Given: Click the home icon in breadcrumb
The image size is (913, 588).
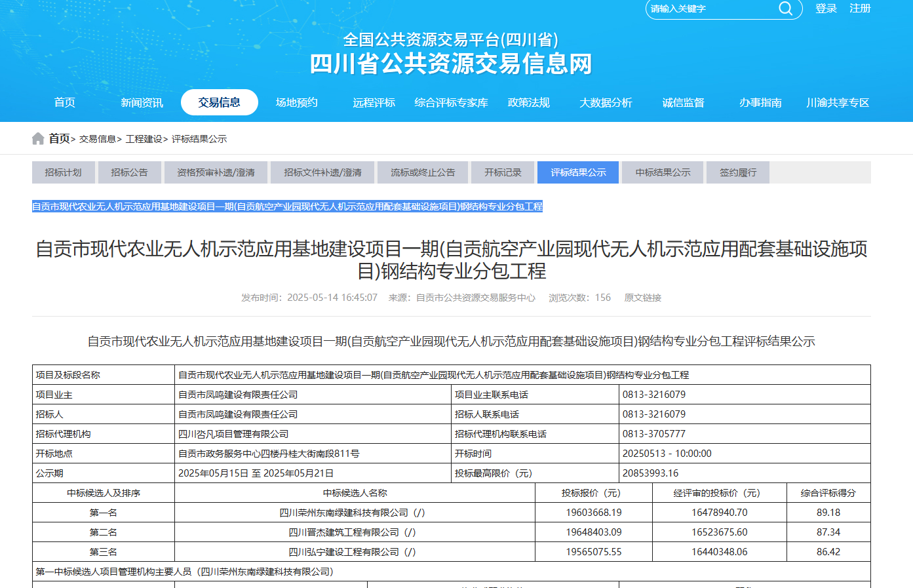Looking at the screenshot, I should pos(38,138).
